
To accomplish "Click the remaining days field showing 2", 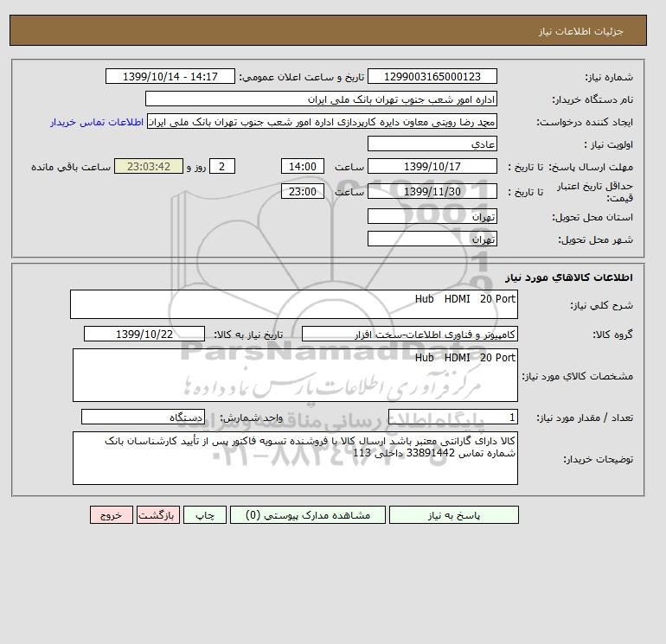I will pos(222,167).
